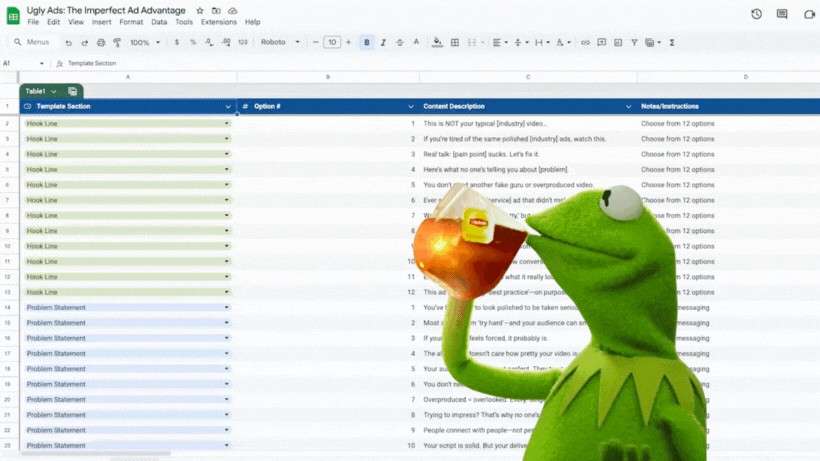
Task: Undo the last action
Action: pos(69,42)
